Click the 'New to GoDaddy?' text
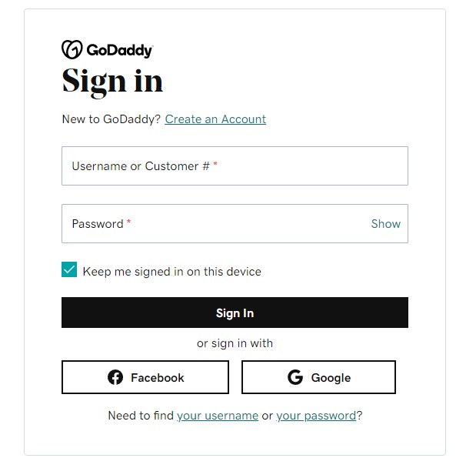476x458 pixels. [111, 119]
